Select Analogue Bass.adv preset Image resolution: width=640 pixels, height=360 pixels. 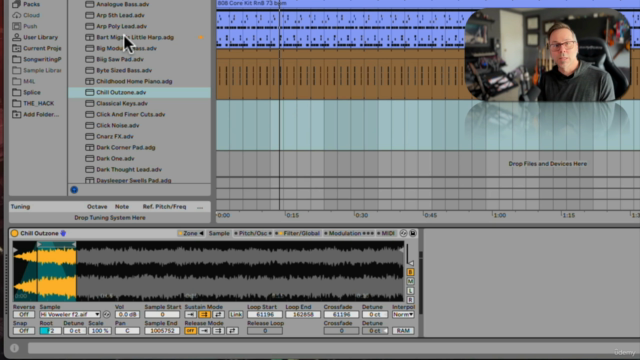tap(122, 4)
